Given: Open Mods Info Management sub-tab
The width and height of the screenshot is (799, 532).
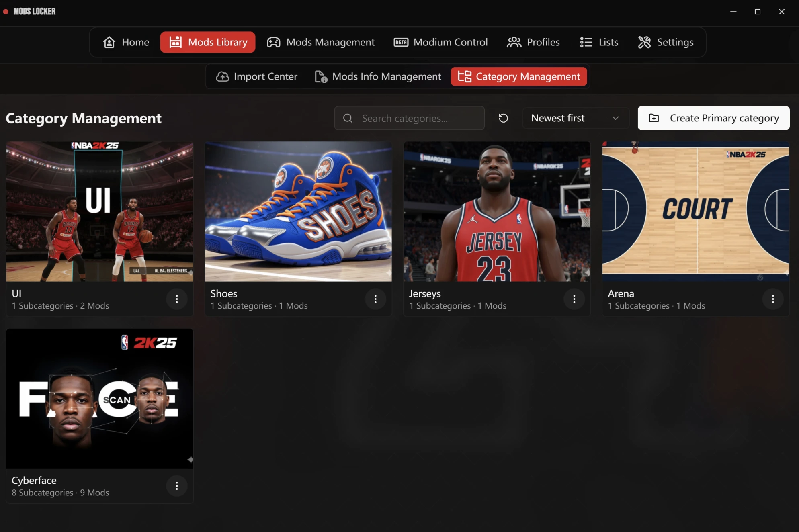Looking at the screenshot, I should pyautogui.click(x=378, y=76).
